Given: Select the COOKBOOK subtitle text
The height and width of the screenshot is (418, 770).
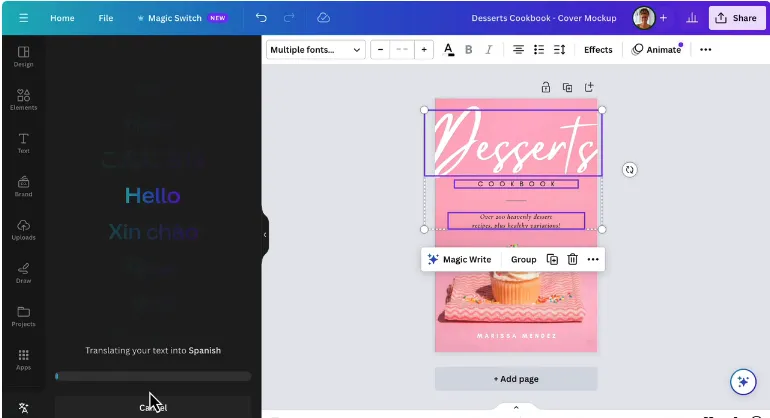Looking at the screenshot, I should click(516, 184).
